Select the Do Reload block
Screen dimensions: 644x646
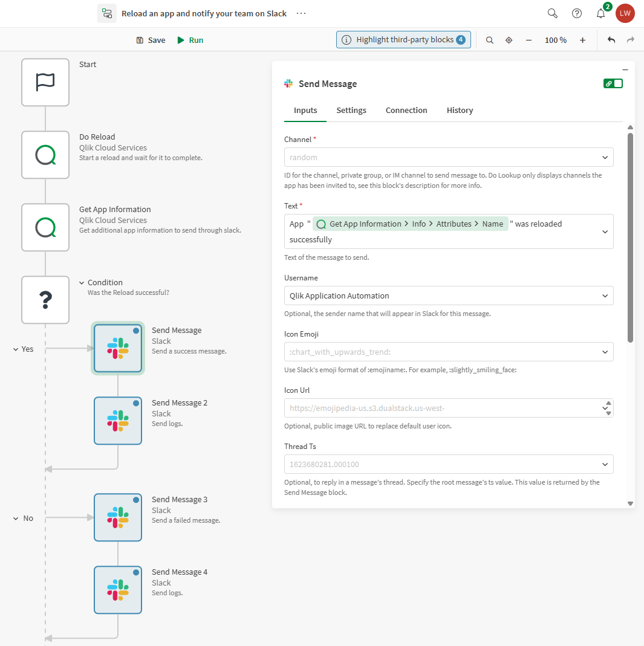pos(45,155)
